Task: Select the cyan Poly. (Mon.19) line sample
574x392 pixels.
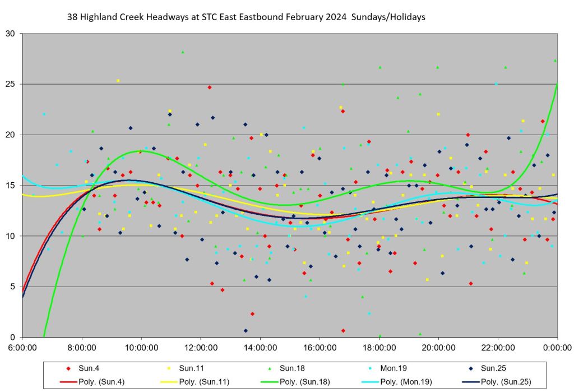Action: (369, 381)
